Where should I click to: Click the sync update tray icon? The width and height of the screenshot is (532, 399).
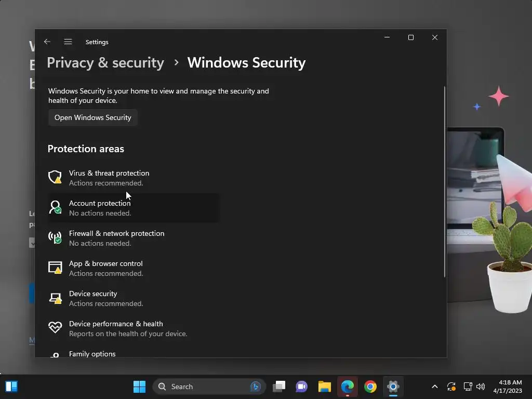point(451,387)
